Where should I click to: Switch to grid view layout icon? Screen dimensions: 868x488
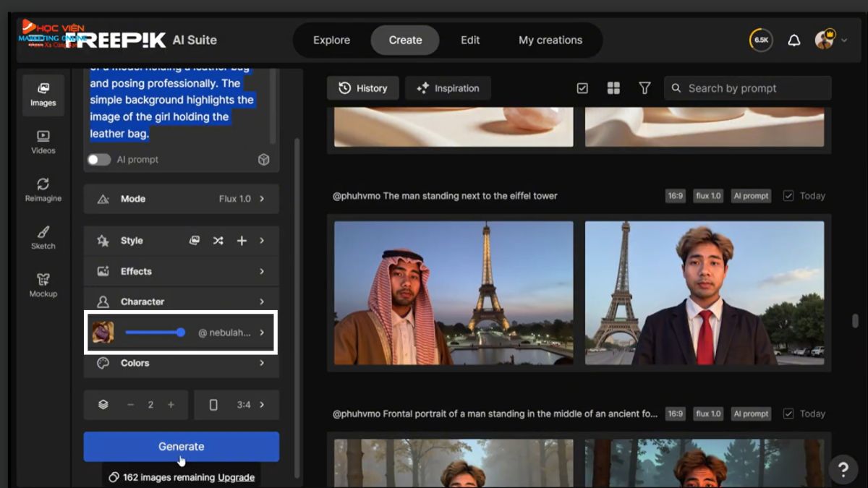coord(613,88)
